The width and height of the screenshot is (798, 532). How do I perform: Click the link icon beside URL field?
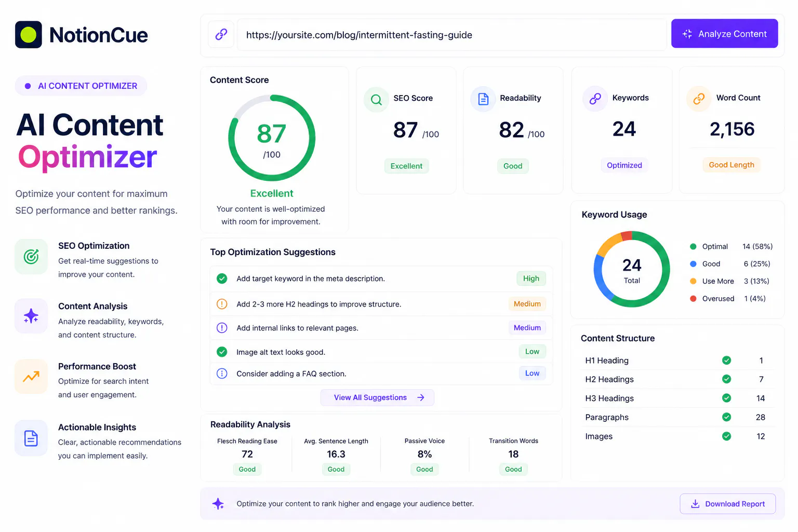tap(221, 34)
